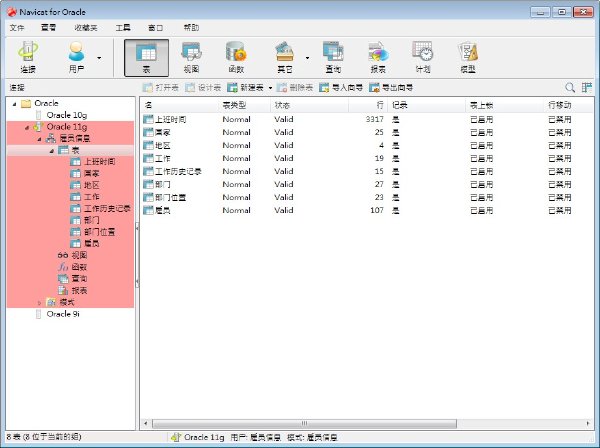Select Oracle 10g connection in tree
This screenshot has height=448, width=600.
point(67,115)
